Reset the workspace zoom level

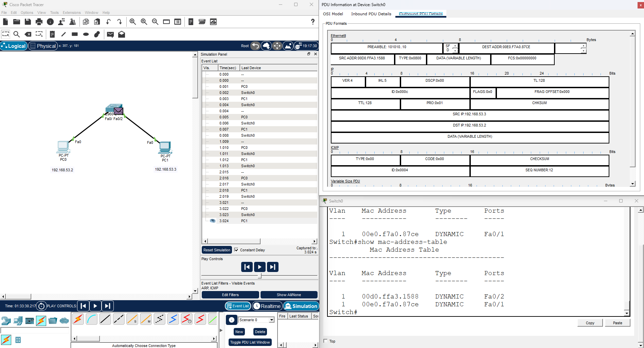pos(144,22)
